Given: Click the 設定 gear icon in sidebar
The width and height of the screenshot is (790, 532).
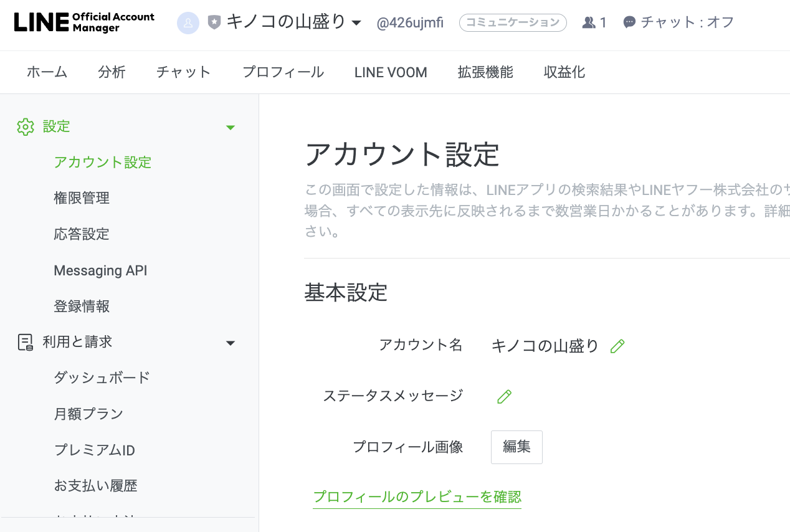Looking at the screenshot, I should click(26, 127).
